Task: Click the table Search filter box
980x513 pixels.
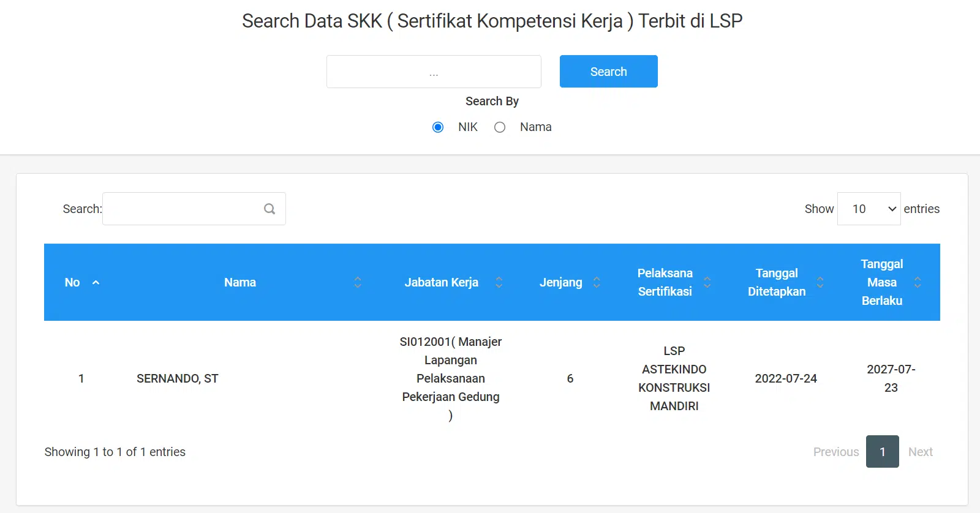Action: (194, 209)
